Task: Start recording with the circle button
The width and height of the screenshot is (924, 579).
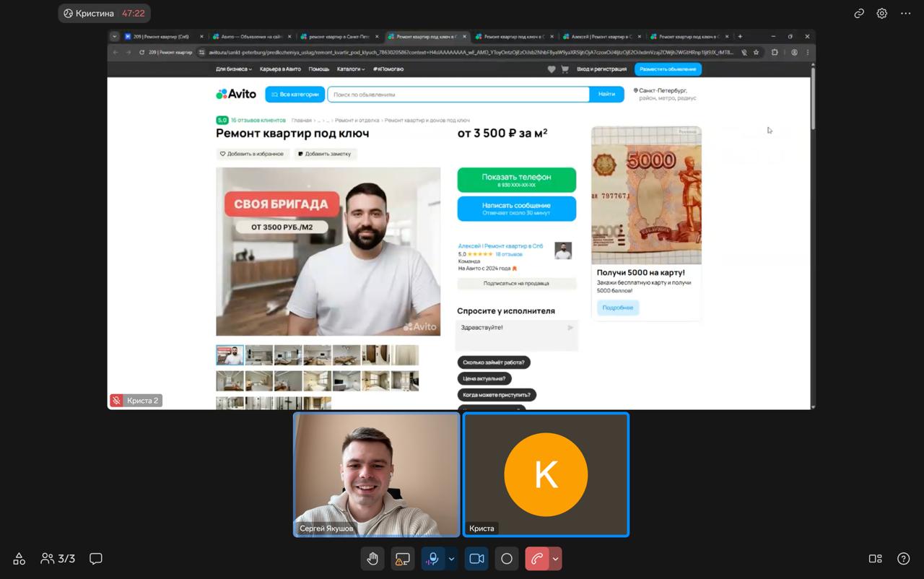Action: point(507,559)
